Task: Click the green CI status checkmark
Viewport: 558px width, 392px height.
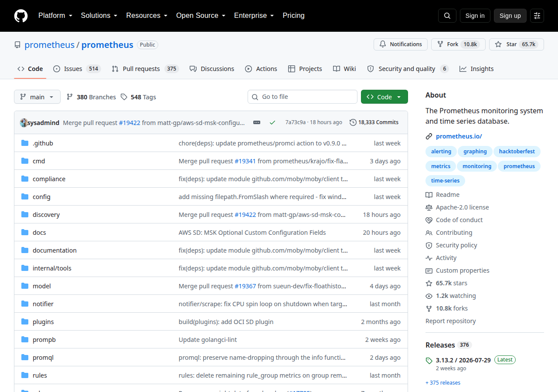Action: [272, 122]
